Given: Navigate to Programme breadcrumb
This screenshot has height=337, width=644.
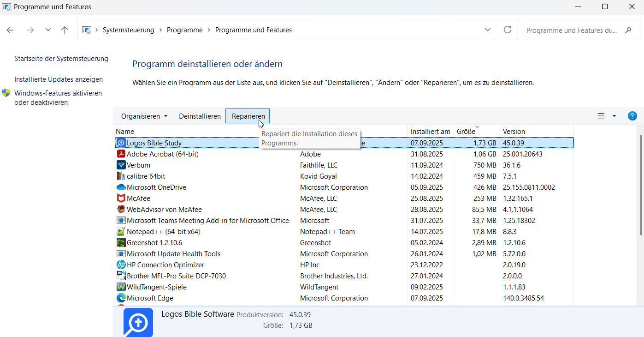Looking at the screenshot, I should [185, 30].
